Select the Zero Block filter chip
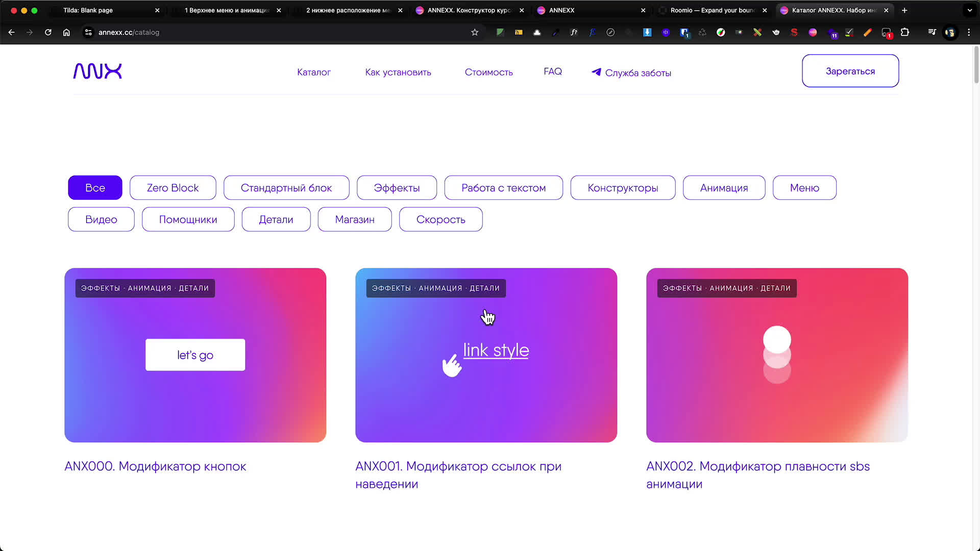 point(173,188)
